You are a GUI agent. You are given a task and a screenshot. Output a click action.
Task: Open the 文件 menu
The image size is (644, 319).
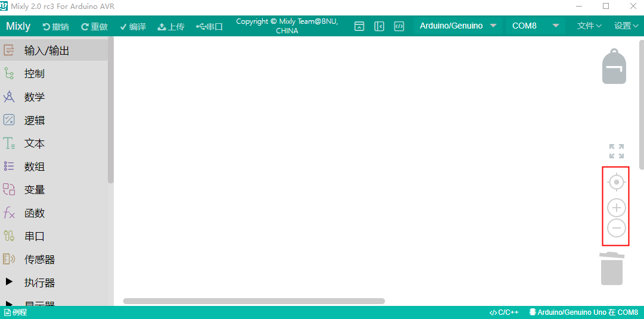pyautogui.click(x=589, y=26)
